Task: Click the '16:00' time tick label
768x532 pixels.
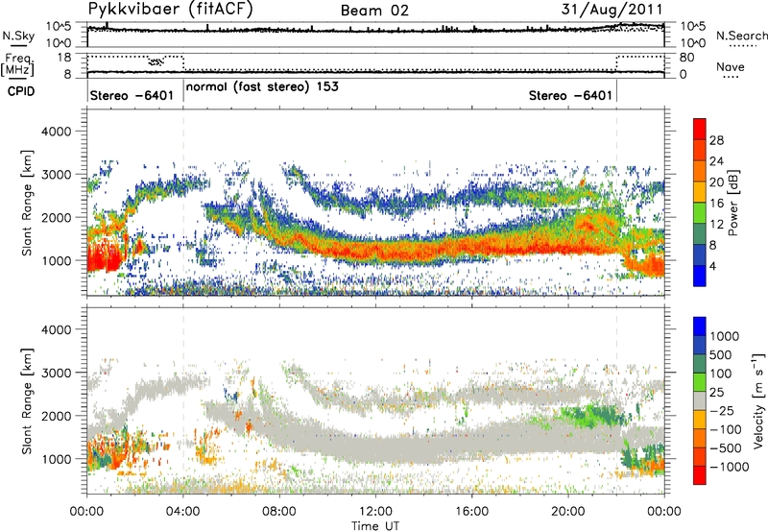Action: 471,512
